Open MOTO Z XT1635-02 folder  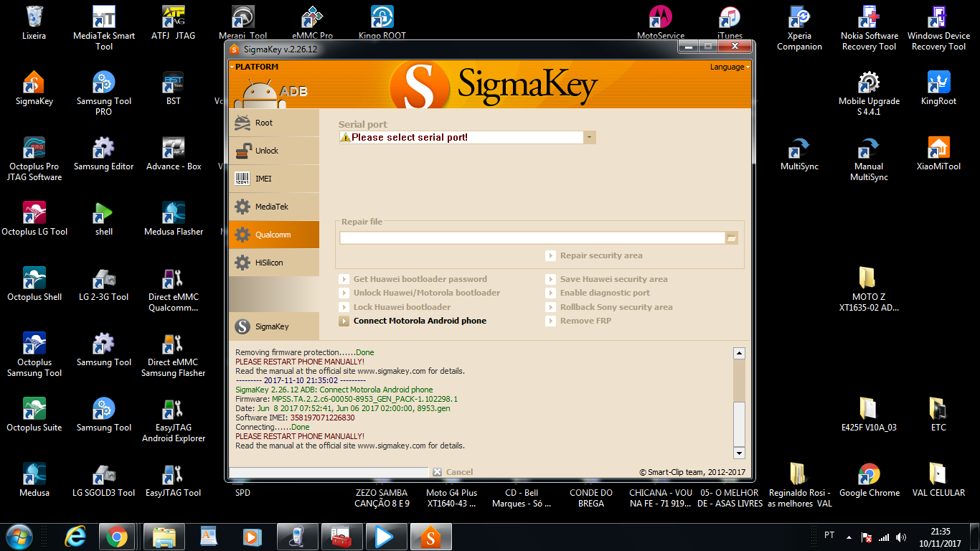[x=869, y=289]
